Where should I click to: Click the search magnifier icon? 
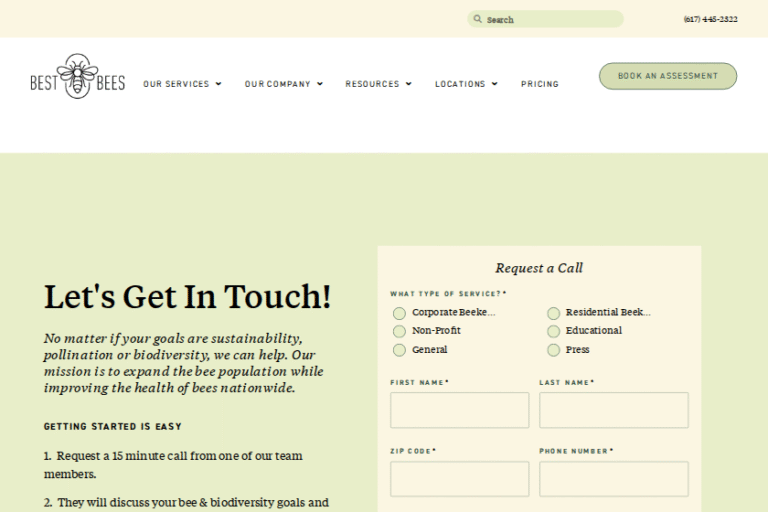click(x=478, y=19)
